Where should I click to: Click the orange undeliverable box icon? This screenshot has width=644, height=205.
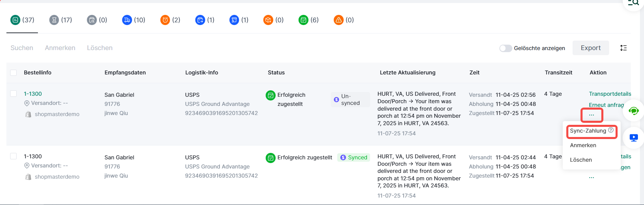(x=268, y=20)
